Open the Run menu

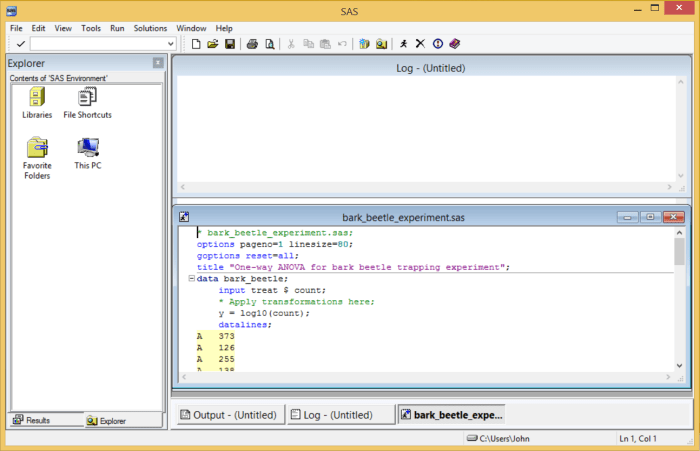118,28
